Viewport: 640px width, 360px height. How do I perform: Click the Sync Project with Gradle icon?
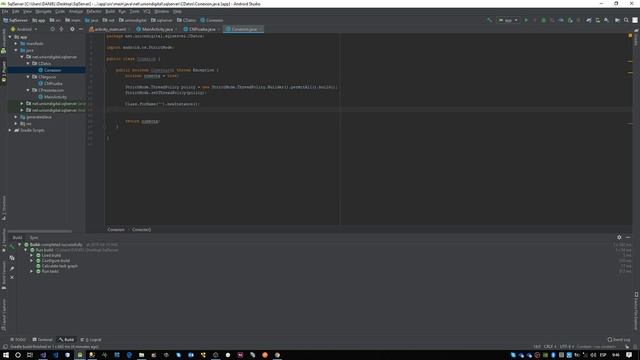pyautogui.click(x=589, y=20)
